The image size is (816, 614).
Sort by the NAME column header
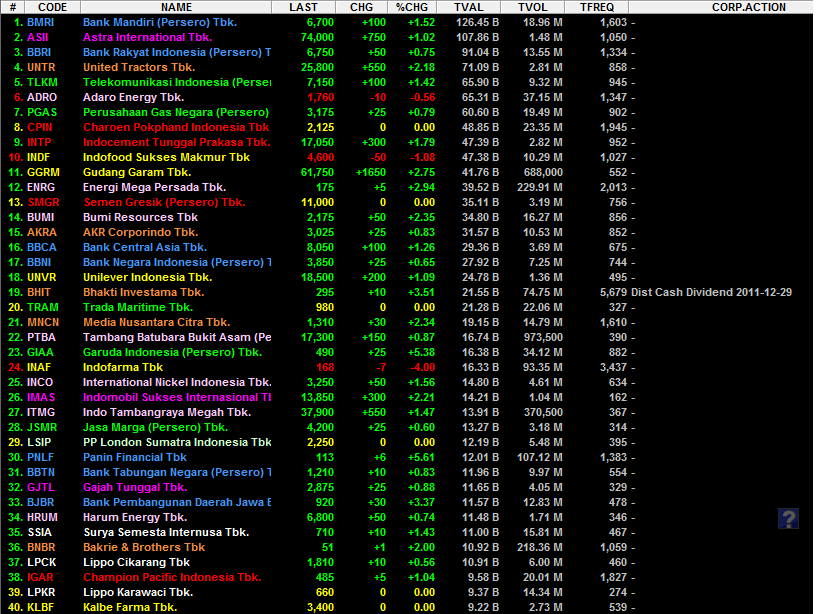click(x=176, y=7)
